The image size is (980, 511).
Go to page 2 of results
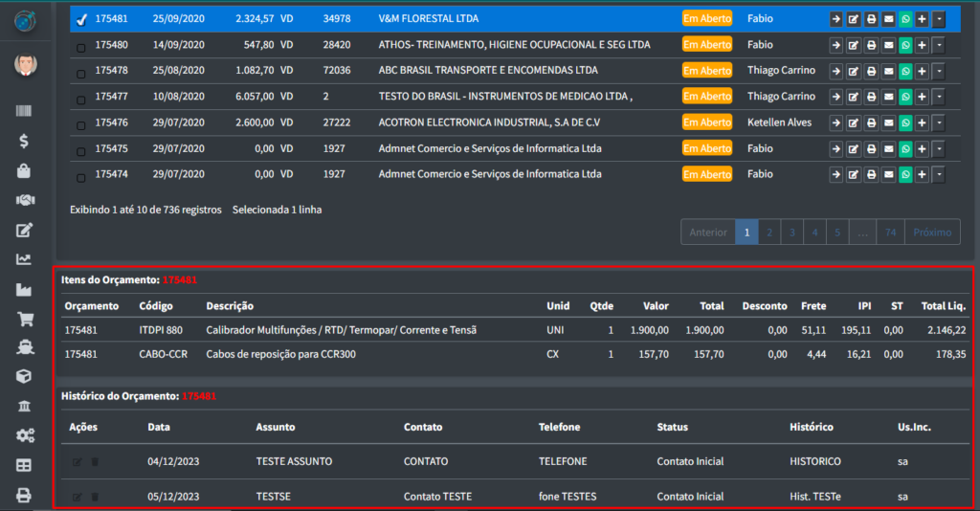coord(769,233)
